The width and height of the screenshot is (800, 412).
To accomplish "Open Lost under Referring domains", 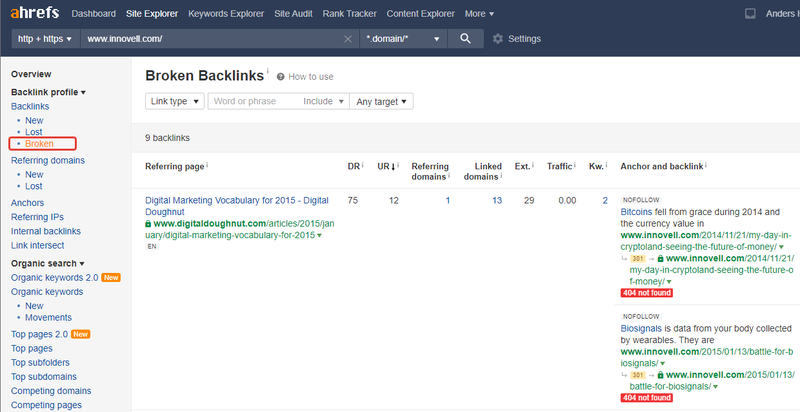I will (x=34, y=186).
